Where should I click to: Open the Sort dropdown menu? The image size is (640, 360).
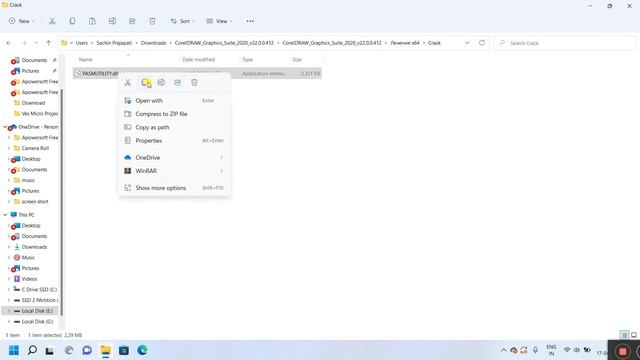pos(182,21)
